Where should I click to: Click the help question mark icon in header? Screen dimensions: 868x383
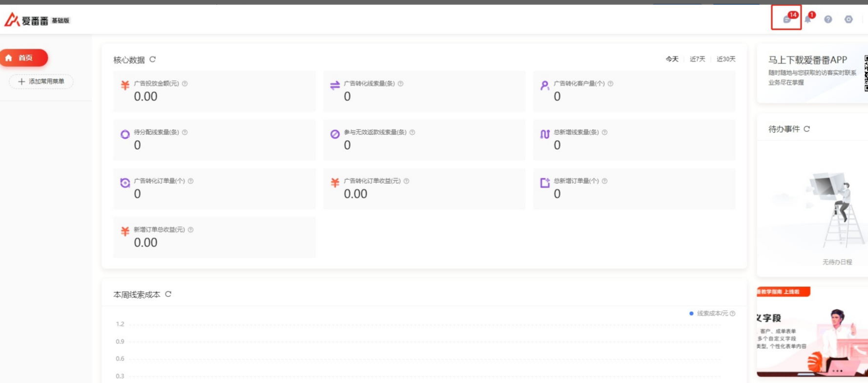click(x=828, y=19)
